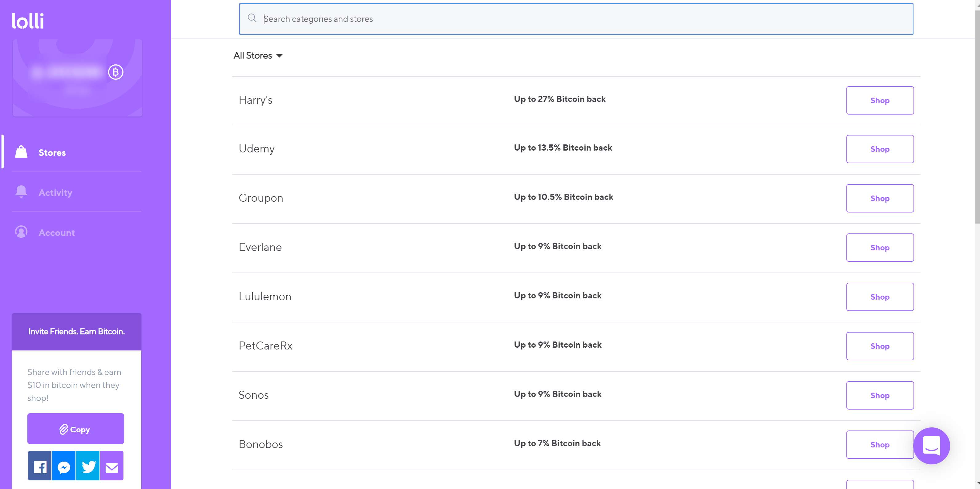The height and width of the screenshot is (489, 980).
Task: Shop at Bonobos
Action: click(x=880, y=444)
